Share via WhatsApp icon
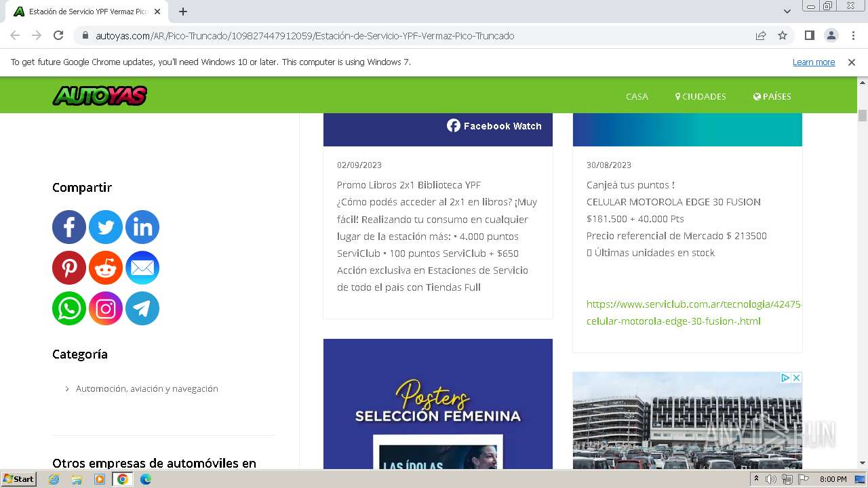 pos(69,308)
